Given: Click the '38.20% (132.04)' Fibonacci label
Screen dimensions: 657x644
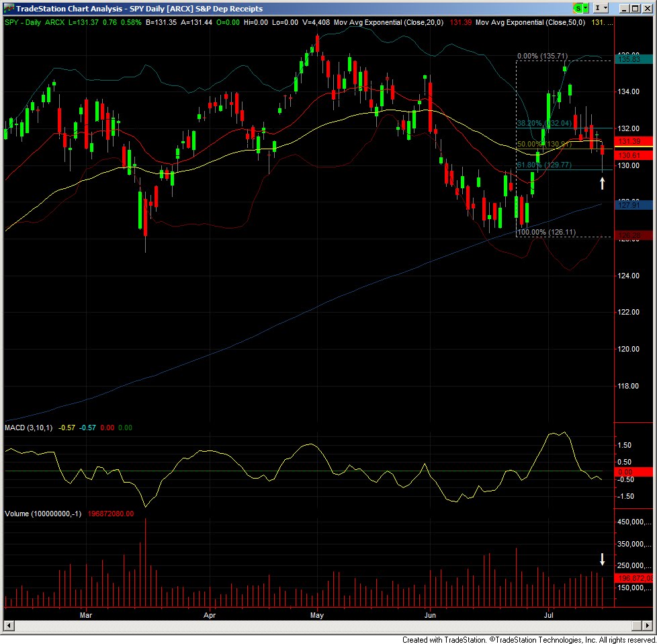Looking at the screenshot, I should (544, 123).
